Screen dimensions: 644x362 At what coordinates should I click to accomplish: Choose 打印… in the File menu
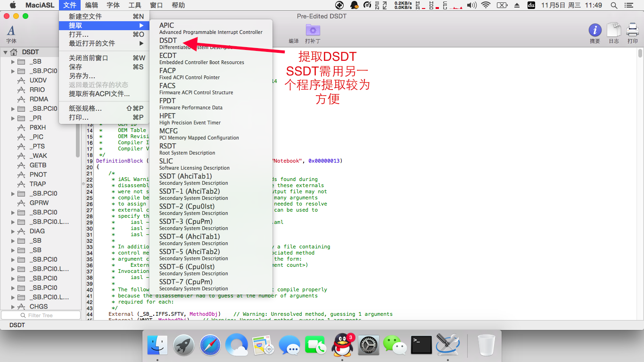(104, 117)
